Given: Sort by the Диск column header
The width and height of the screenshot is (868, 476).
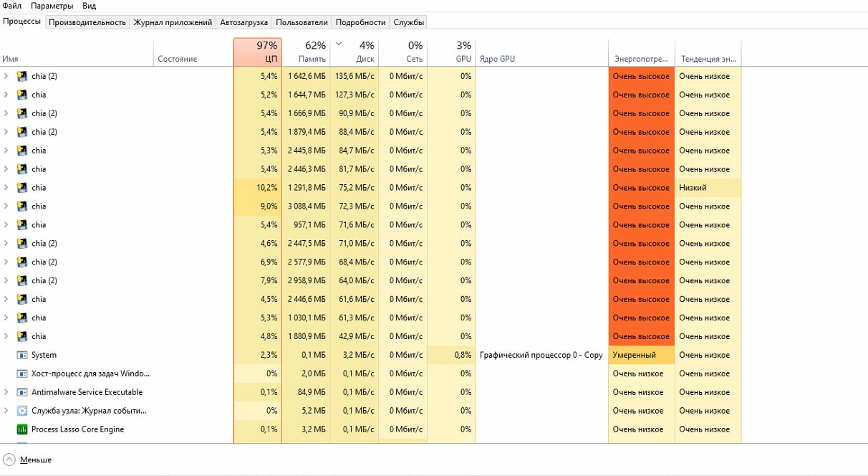Looking at the screenshot, I should click(x=355, y=52).
